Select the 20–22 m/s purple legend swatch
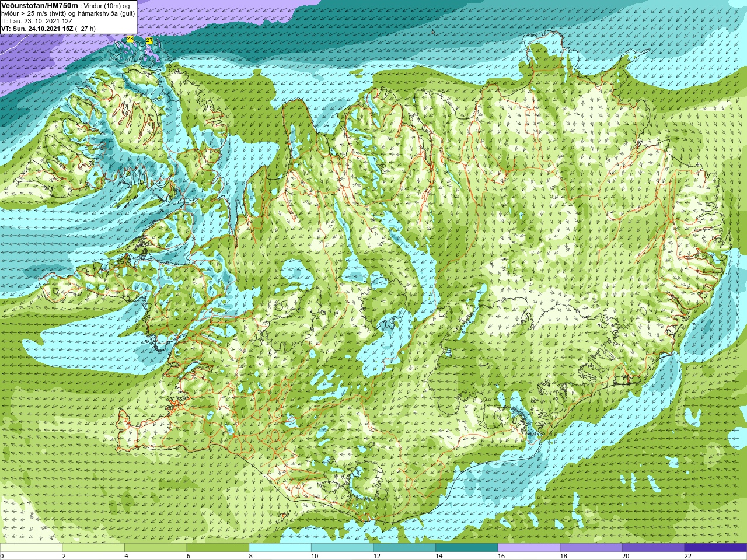 [654, 548]
